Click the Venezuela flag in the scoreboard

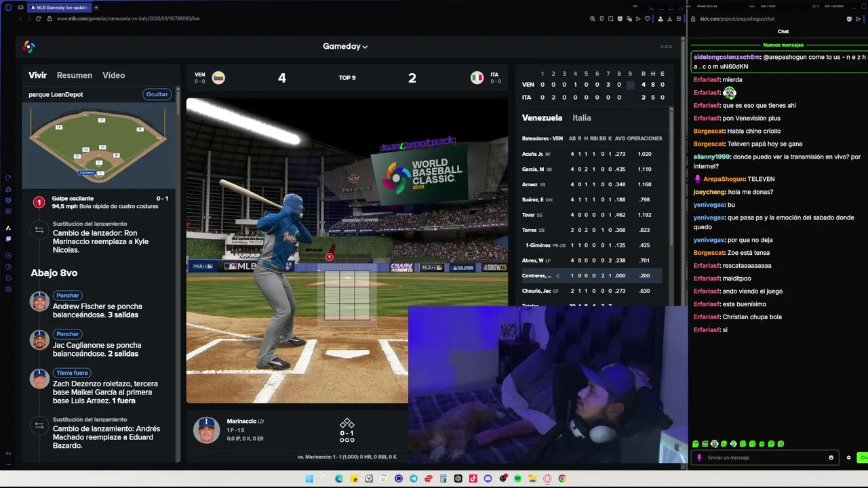[218, 78]
